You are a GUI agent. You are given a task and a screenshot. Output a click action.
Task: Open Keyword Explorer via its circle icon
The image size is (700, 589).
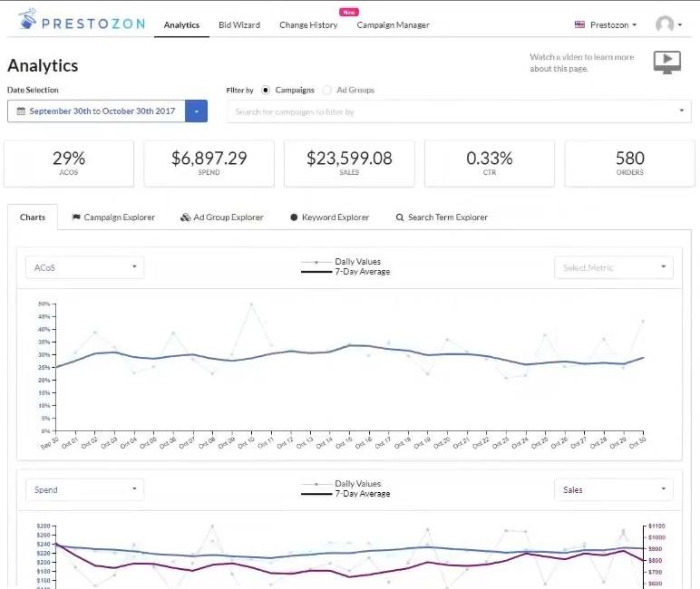pos(294,217)
